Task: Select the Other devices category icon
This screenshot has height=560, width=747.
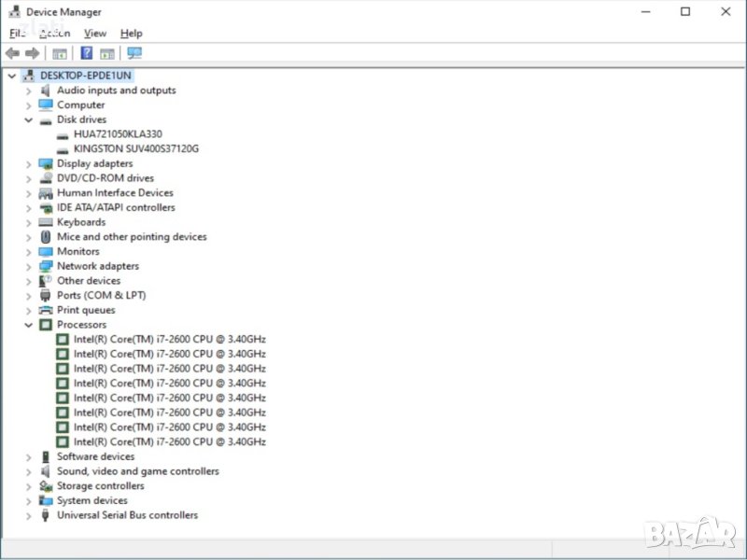Action: tap(46, 281)
